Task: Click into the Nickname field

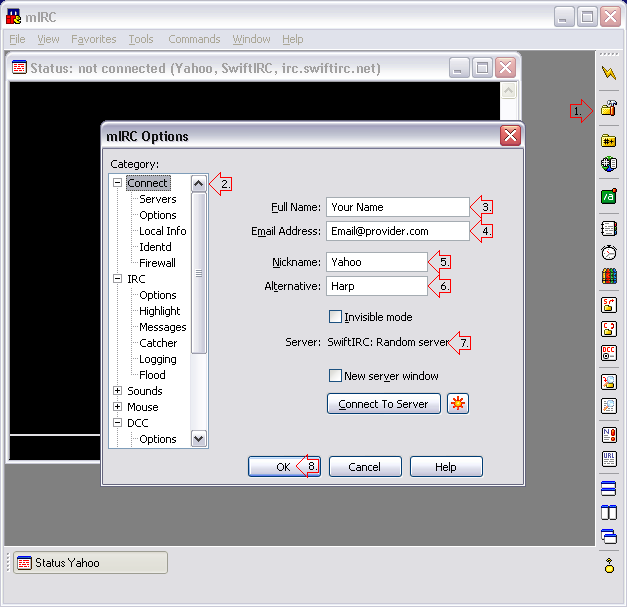Action: click(x=377, y=262)
